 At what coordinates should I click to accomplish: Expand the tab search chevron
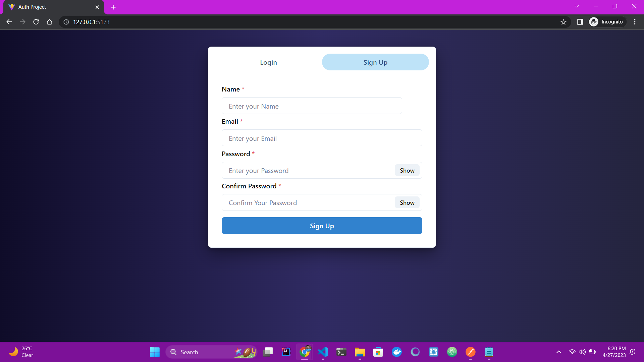click(577, 6)
